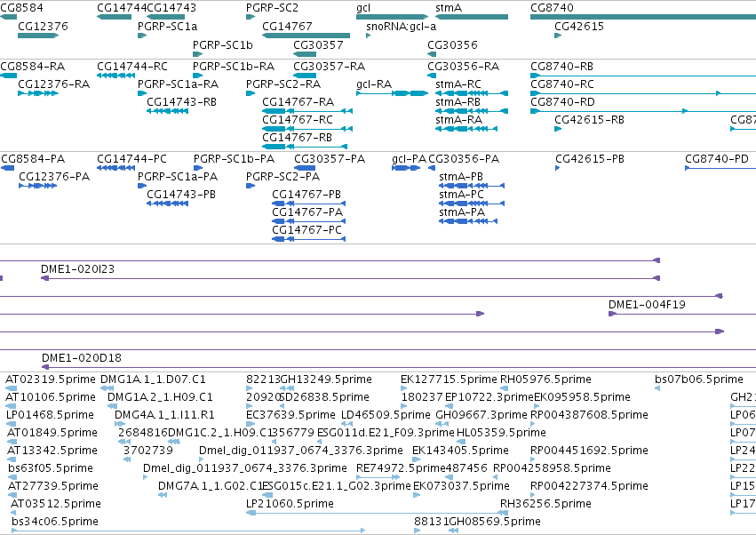Screen dimensions: 756x535
Task: Select transcript CG8740-RB
Action: tap(562, 66)
